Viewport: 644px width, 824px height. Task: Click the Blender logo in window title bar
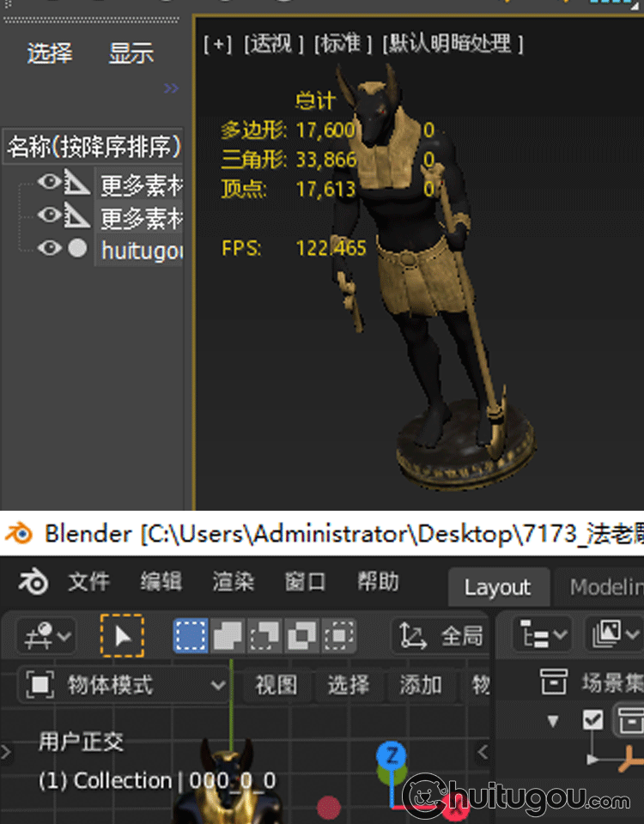point(19,533)
